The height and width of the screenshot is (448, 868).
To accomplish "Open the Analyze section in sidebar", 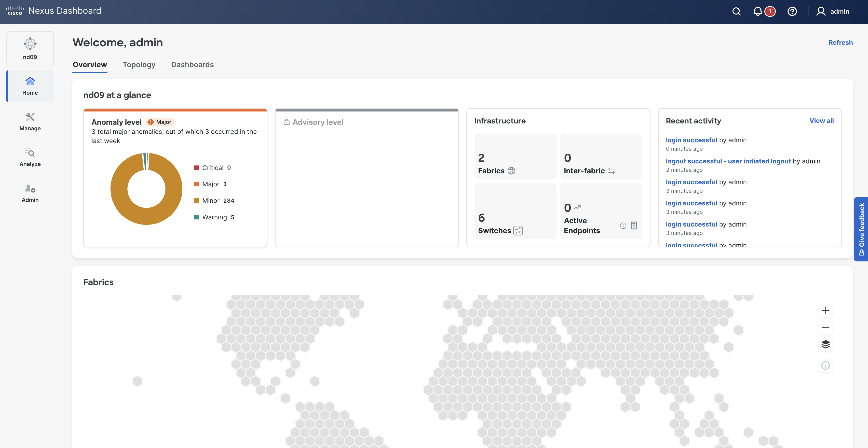I will pos(30,157).
